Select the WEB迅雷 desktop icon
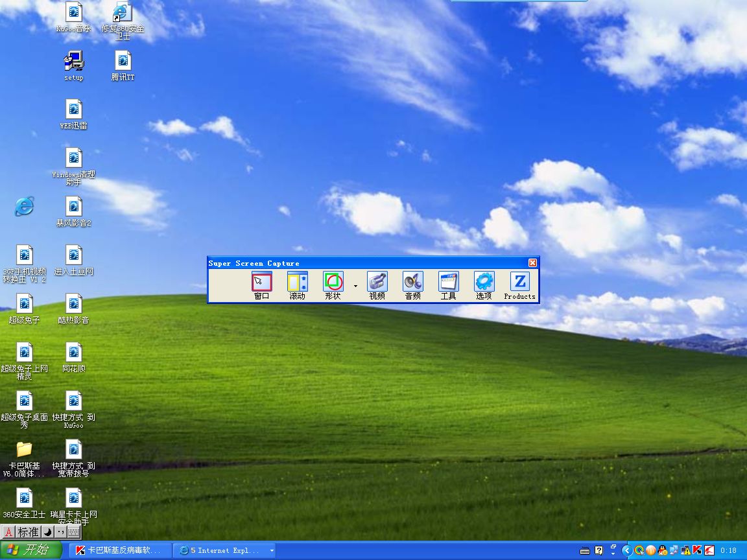Viewport: 747px width, 560px height. click(73, 114)
